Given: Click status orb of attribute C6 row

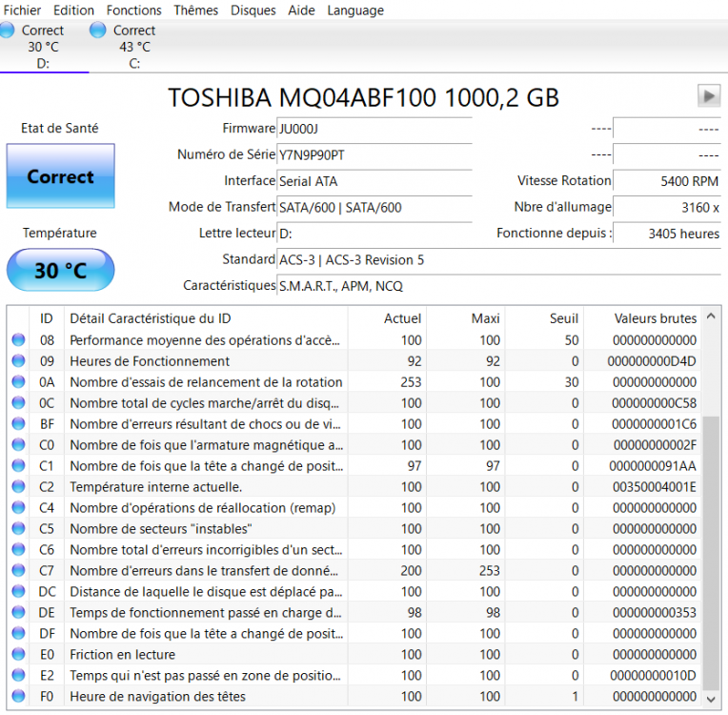Looking at the screenshot, I should coord(18,550).
